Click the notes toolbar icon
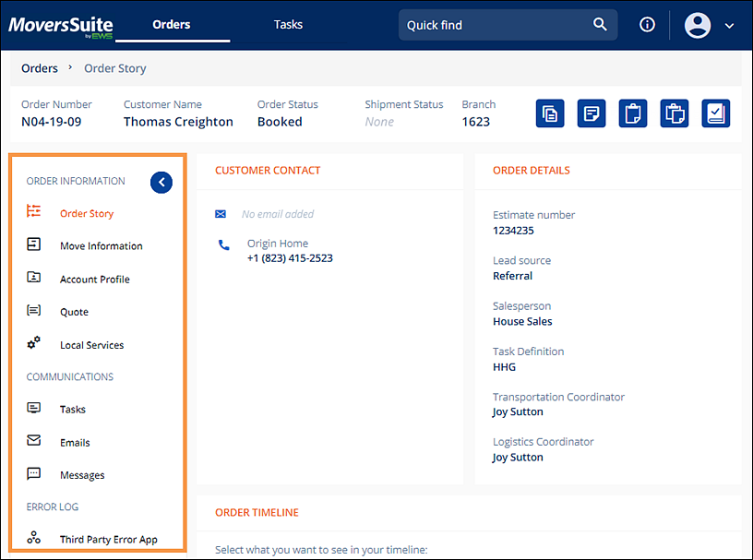 (592, 113)
